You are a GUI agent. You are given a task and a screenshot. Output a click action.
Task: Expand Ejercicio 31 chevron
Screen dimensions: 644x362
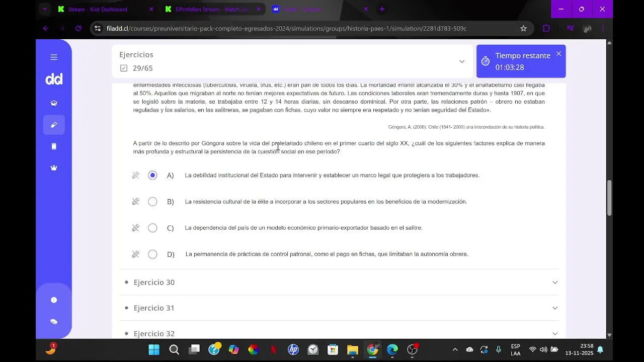pos(555,308)
